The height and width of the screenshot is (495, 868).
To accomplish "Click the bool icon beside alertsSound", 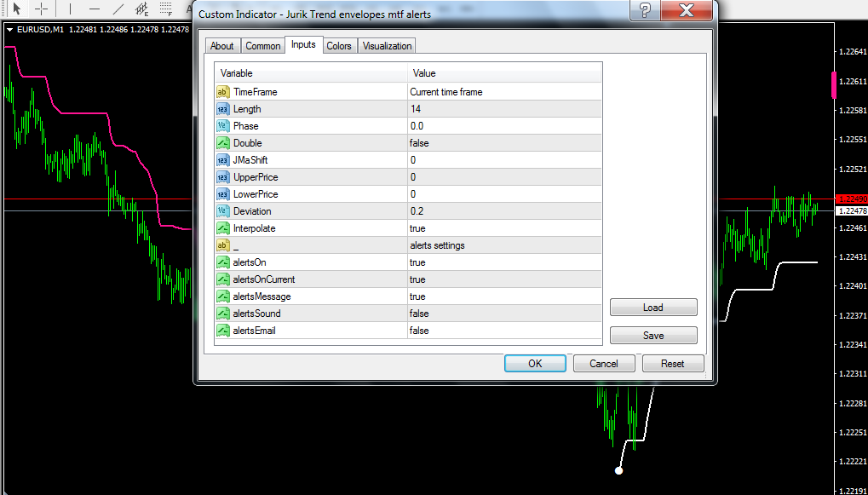I will click(x=223, y=314).
